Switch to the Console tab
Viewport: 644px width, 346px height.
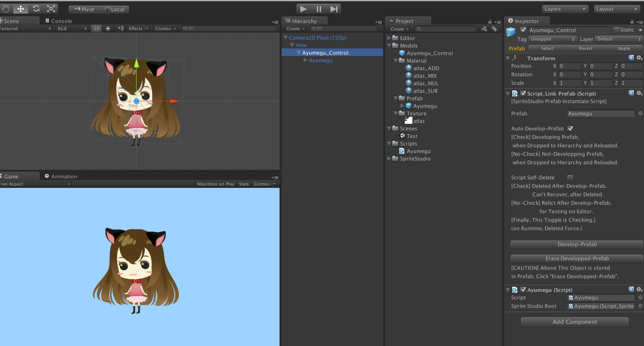click(x=59, y=21)
